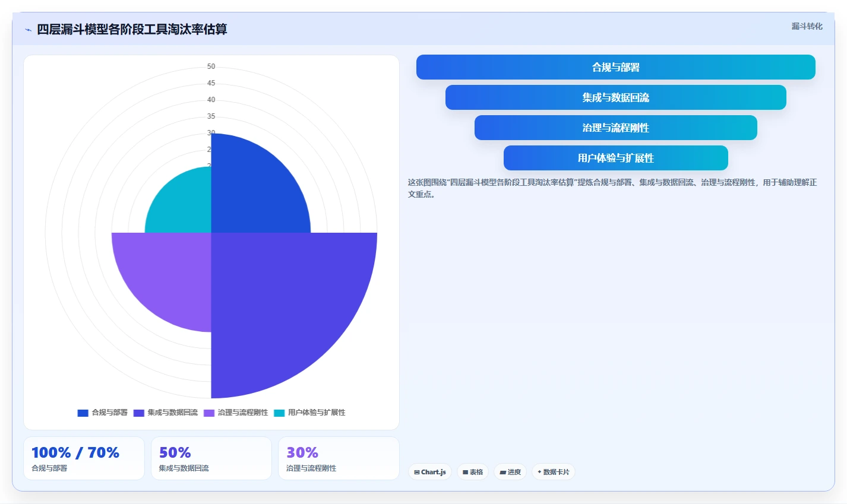Click the axis tick label 40
The width and height of the screenshot is (847, 504).
211,100
